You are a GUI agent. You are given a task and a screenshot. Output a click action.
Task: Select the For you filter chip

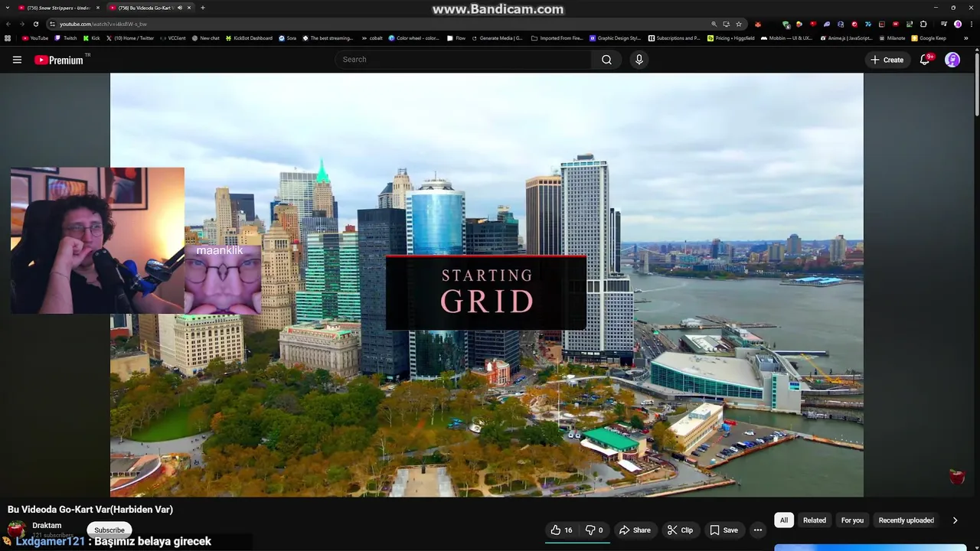[x=852, y=520]
